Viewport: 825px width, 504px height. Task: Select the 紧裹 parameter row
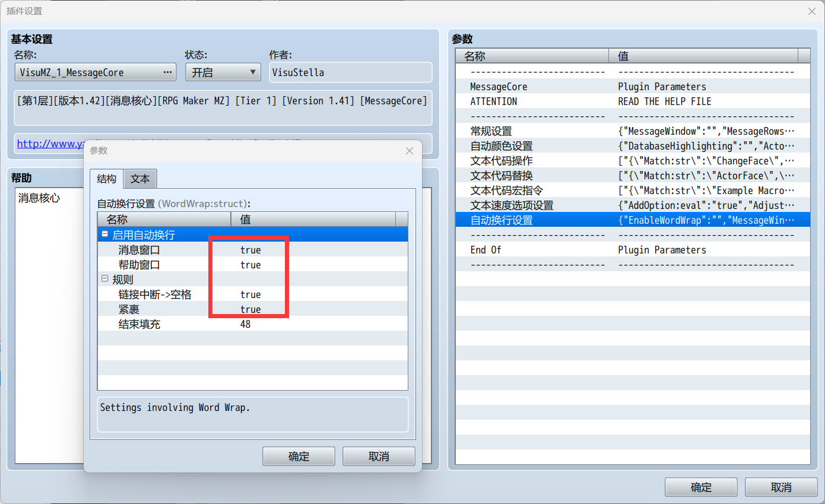point(252,309)
